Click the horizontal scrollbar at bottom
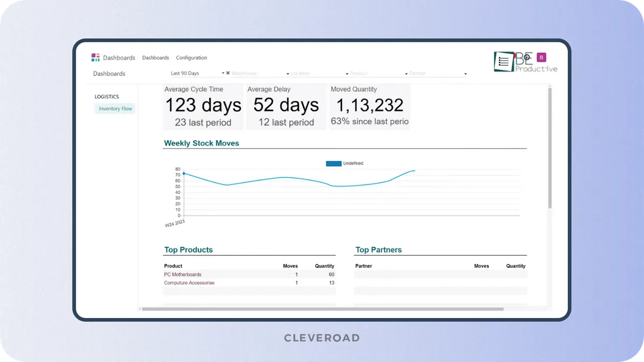This screenshot has height=362, width=644. (x=323, y=309)
